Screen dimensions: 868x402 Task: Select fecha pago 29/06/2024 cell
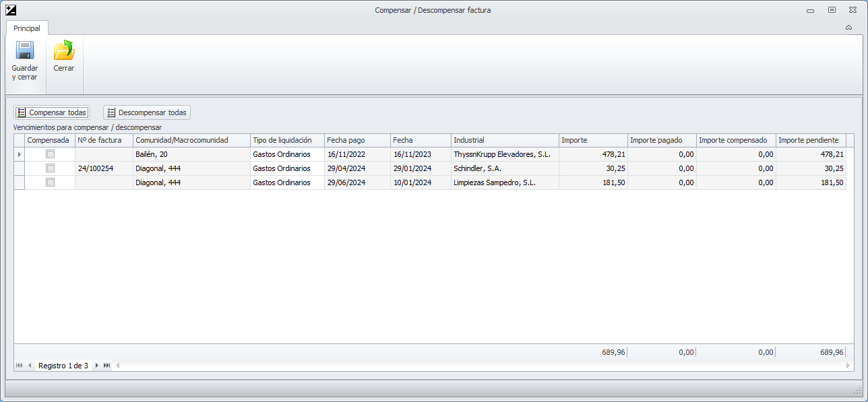click(x=357, y=182)
